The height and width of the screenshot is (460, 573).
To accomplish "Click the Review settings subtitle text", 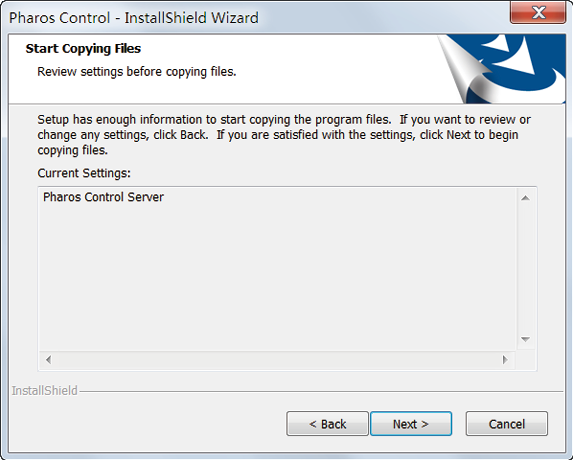I will 137,72.
